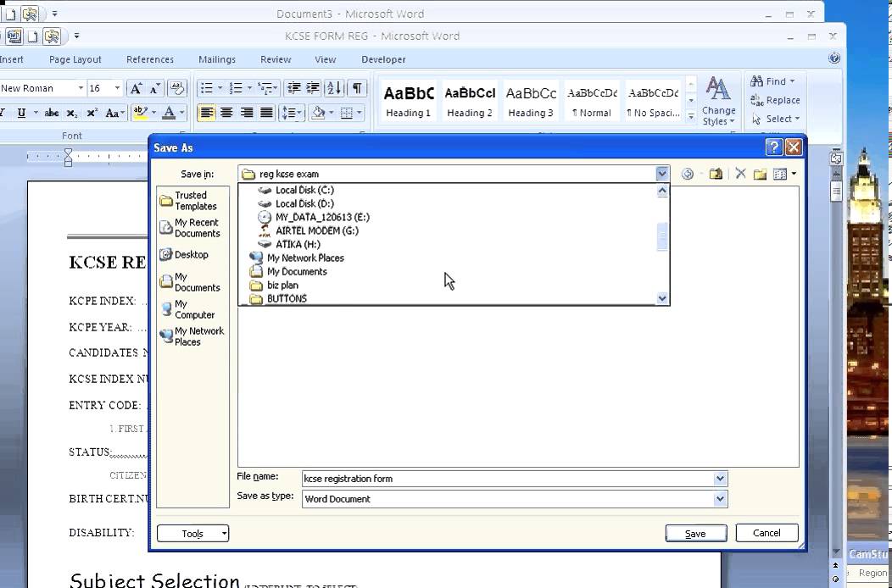Viewport: 892px width, 588px height.
Task: Apply Heading 1 style
Action: point(409,101)
